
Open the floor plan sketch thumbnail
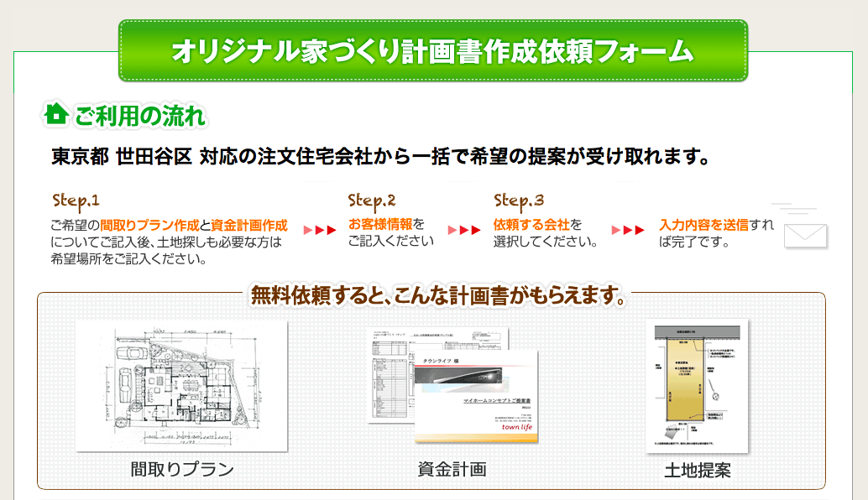(x=181, y=386)
